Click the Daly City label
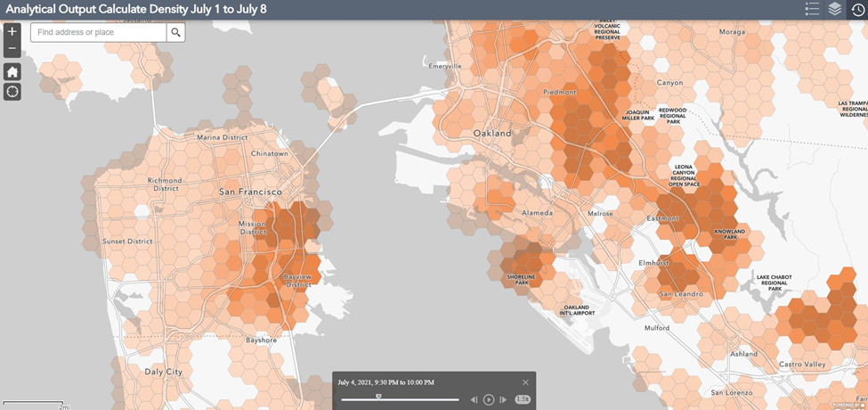868x410 pixels. click(163, 372)
